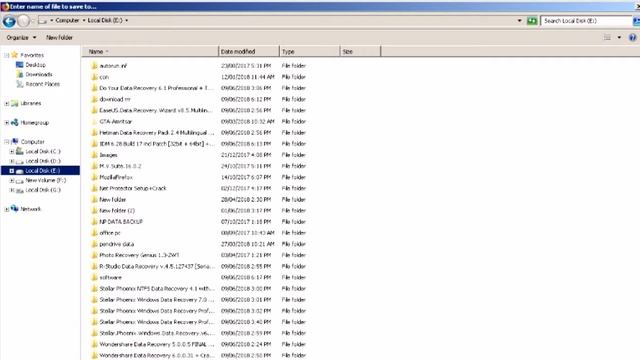The width and height of the screenshot is (640, 360).
Task: Select Downloads in Favorites
Action: coord(39,74)
